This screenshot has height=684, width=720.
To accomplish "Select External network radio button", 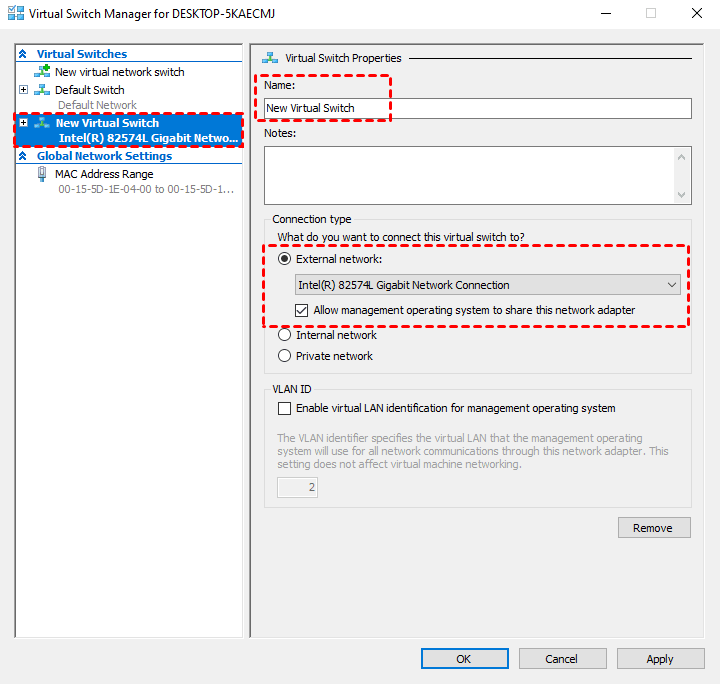I will point(285,259).
